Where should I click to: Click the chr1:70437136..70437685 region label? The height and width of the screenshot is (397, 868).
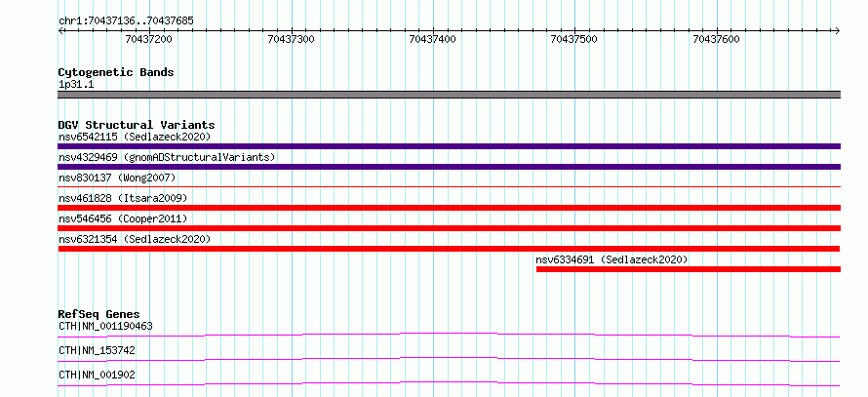pos(126,21)
